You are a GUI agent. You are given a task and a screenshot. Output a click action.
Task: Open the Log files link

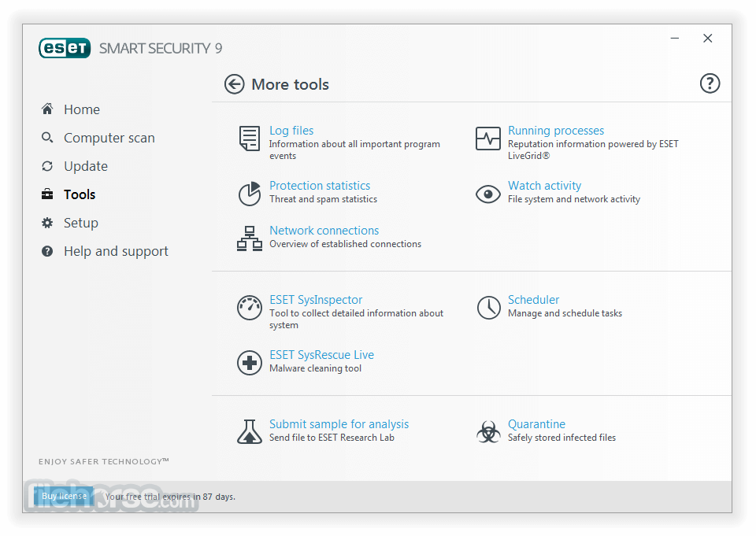pyautogui.click(x=291, y=131)
